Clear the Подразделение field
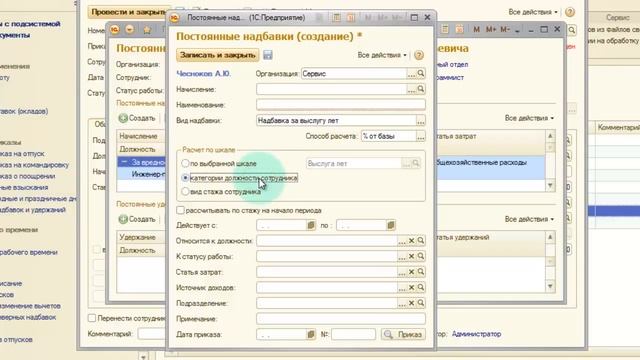640x360 pixels. point(411,303)
